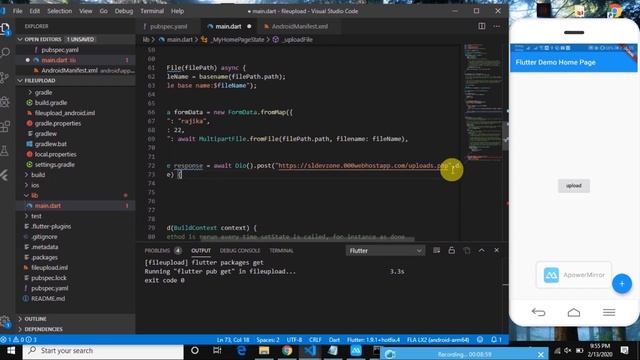Open Source Control view in activity bar
This screenshot has height=360, width=640.
(x=5, y=77)
